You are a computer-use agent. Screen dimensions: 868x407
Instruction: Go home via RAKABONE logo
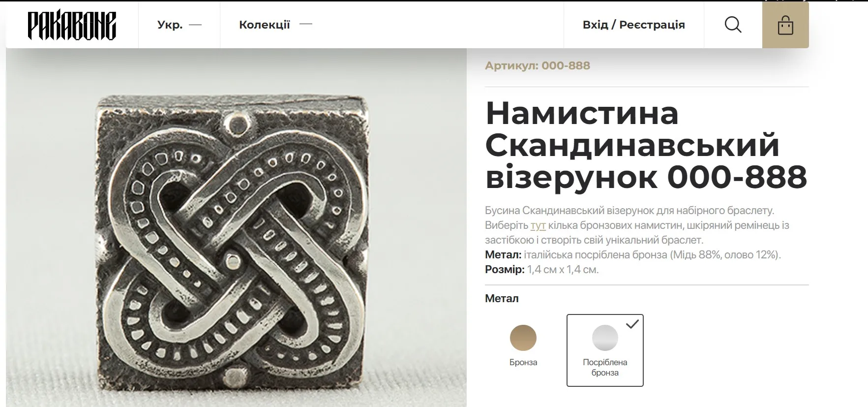point(72,26)
